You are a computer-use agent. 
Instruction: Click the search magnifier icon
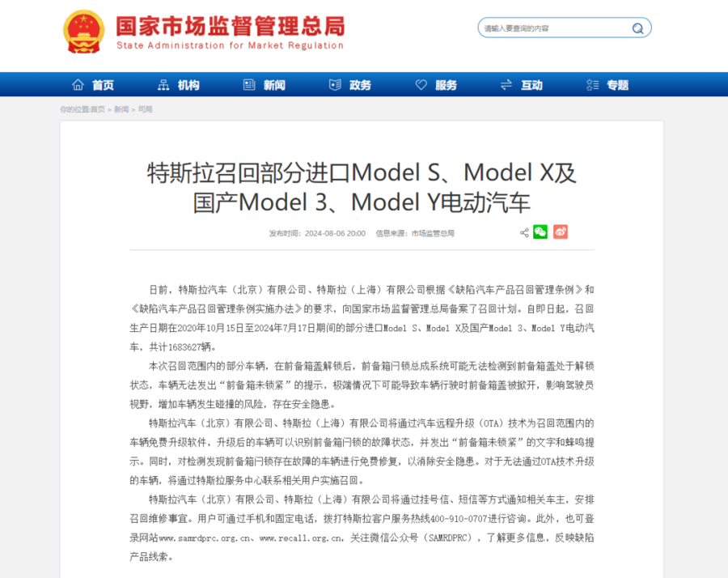point(637,28)
